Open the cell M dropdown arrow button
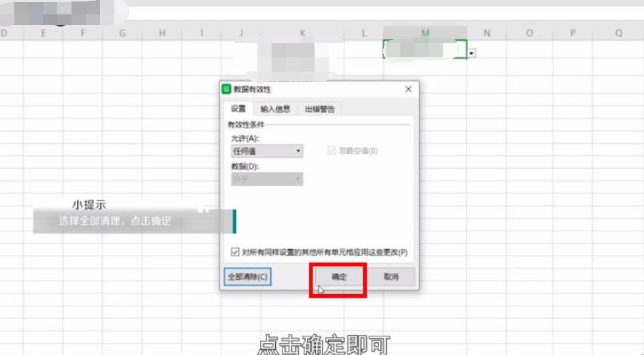 point(472,52)
